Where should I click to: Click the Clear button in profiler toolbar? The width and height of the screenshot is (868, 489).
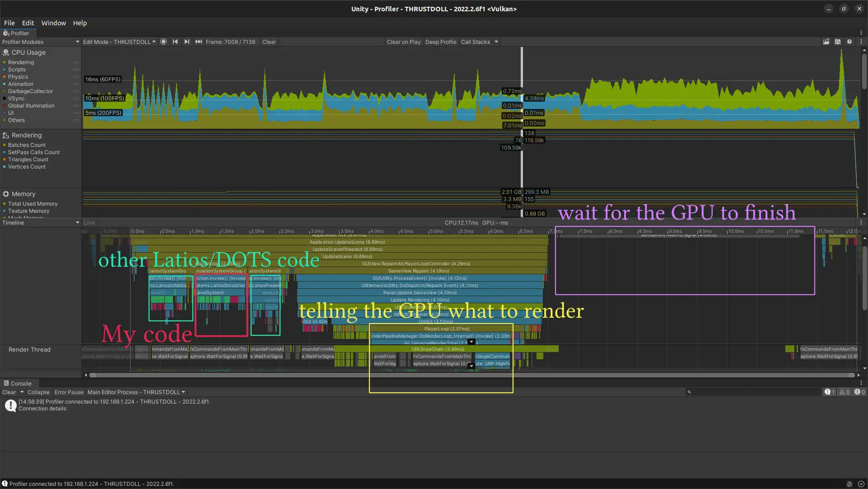(x=268, y=42)
